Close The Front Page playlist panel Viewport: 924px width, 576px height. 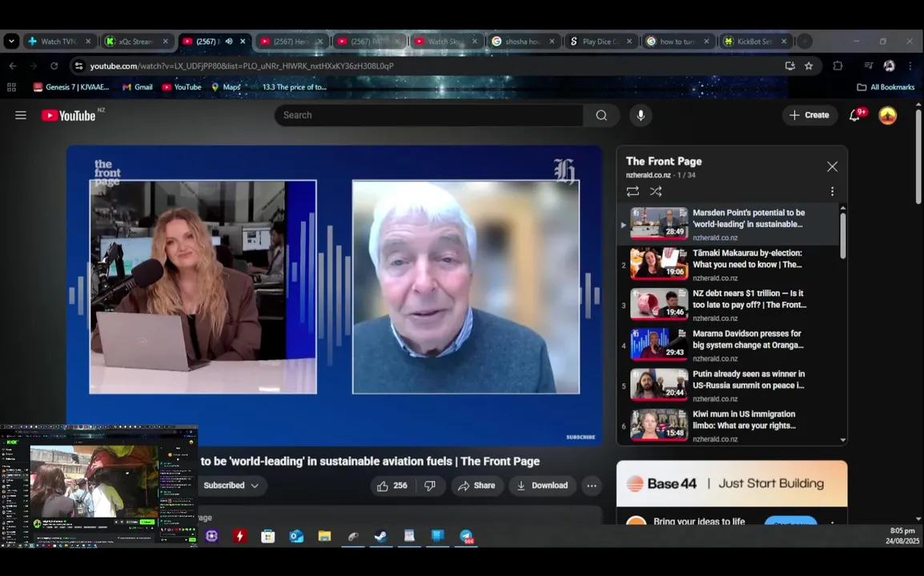[832, 166]
